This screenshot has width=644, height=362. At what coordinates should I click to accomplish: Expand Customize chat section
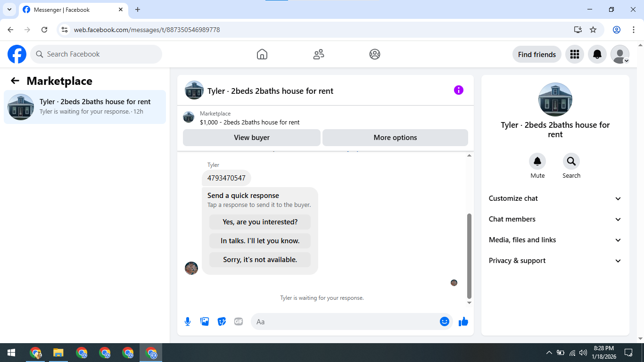click(x=555, y=198)
